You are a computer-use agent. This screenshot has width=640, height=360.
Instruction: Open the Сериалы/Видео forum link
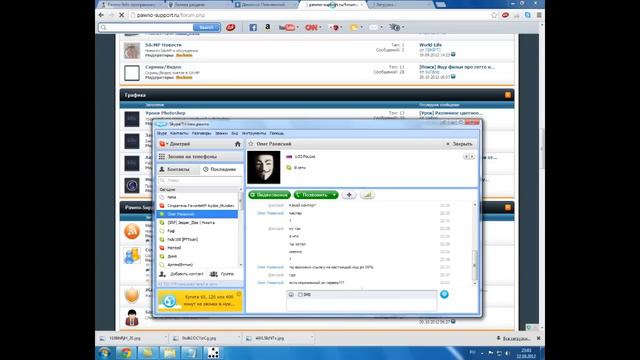tap(163, 67)
